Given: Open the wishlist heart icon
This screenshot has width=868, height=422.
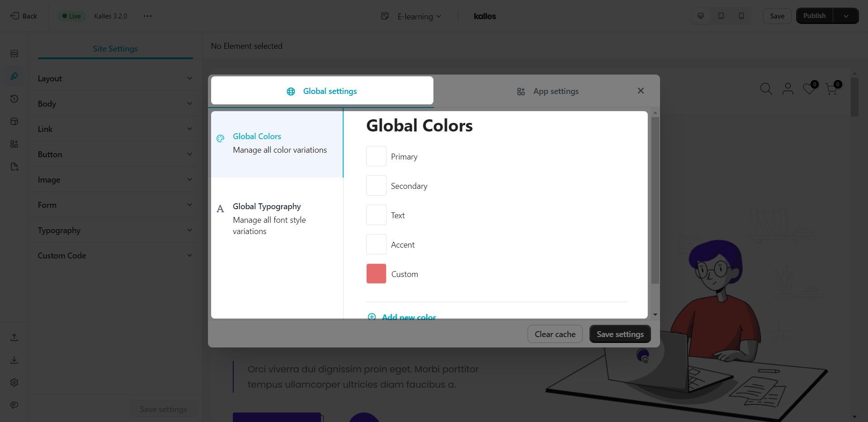Looking at the screenshot, I should 810,88.
